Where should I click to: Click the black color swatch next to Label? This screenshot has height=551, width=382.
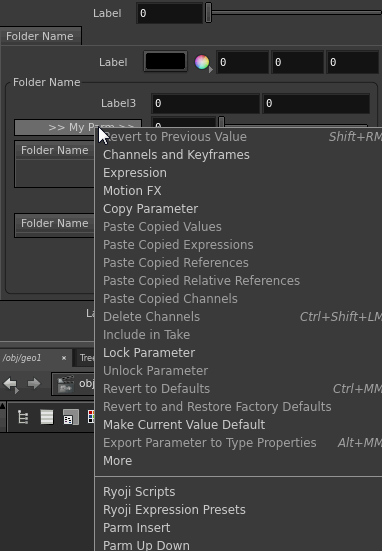coord(165,61)
